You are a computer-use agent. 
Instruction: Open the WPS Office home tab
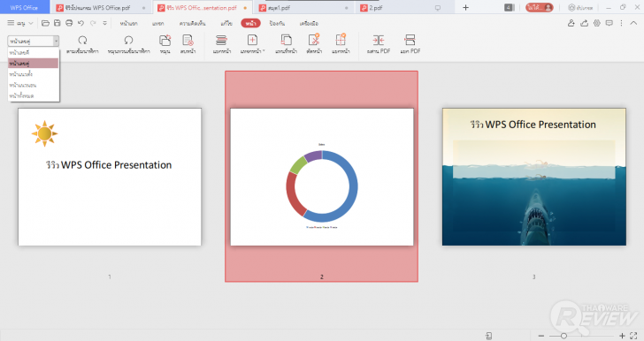click(x=24, y=7)
